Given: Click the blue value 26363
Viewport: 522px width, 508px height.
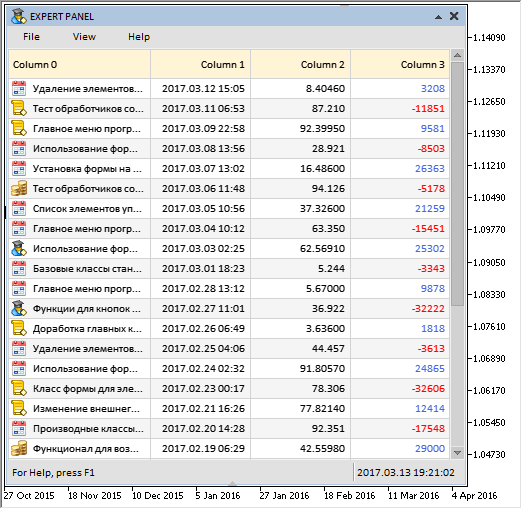Looking at the screenshot, I should pyautogui.click(x=430, y=169).
